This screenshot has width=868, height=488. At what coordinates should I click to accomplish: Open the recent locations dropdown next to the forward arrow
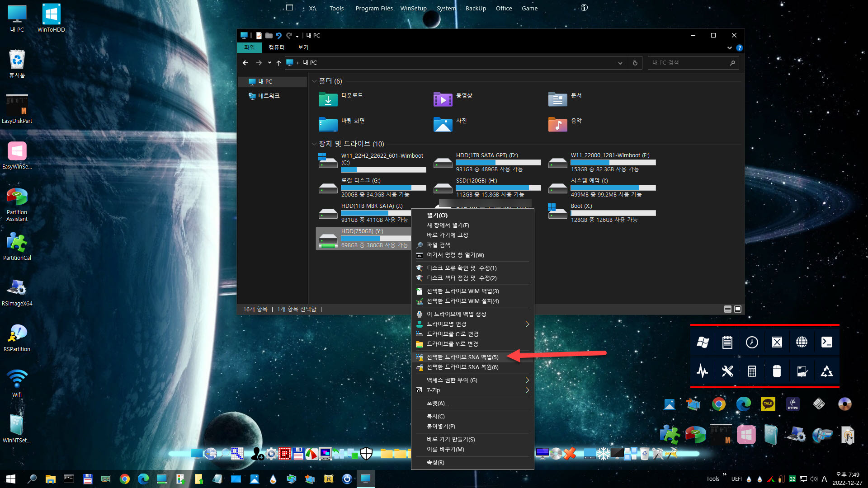click(269, 63)
